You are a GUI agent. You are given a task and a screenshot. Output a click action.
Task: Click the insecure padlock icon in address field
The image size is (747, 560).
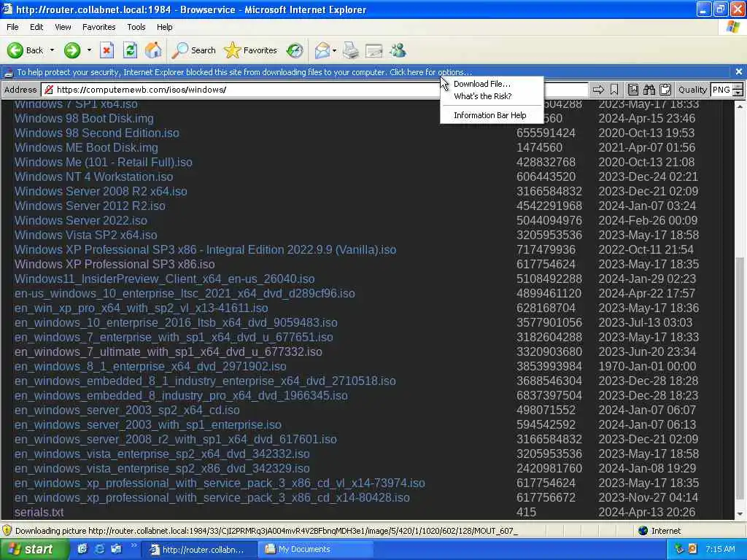click(x=48, y=90)
